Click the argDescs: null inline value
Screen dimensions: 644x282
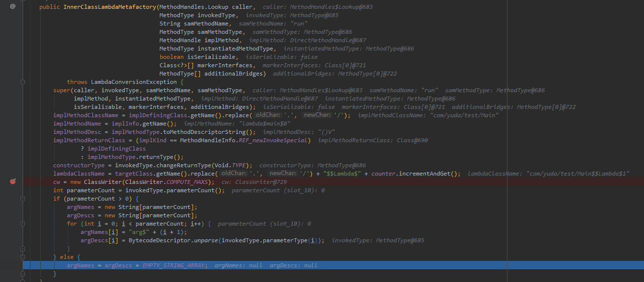293,265
